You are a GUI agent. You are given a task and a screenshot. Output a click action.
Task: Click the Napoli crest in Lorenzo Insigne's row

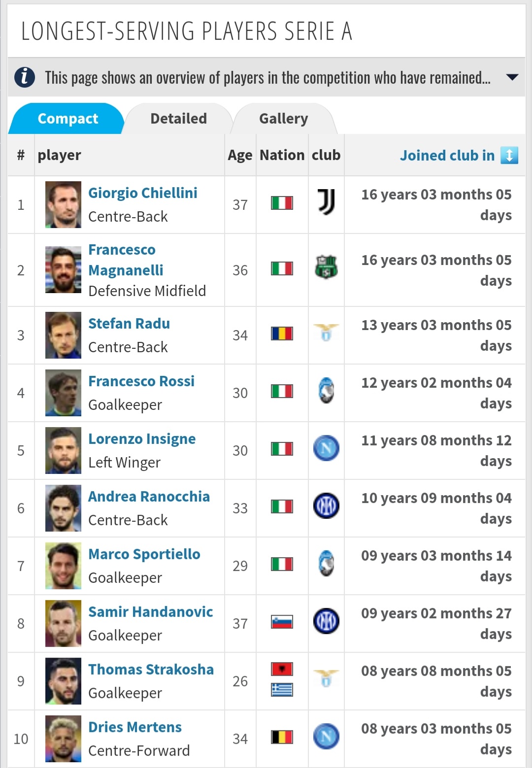click(326, 448)
